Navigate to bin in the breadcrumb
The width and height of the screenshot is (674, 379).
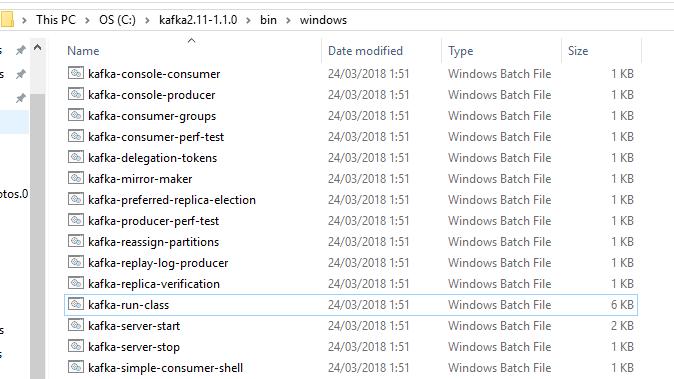268,20
